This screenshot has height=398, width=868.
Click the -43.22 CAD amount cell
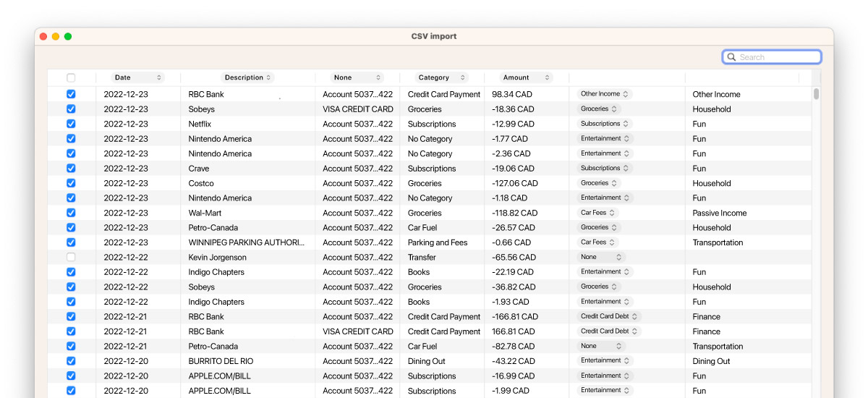point(514,361)
